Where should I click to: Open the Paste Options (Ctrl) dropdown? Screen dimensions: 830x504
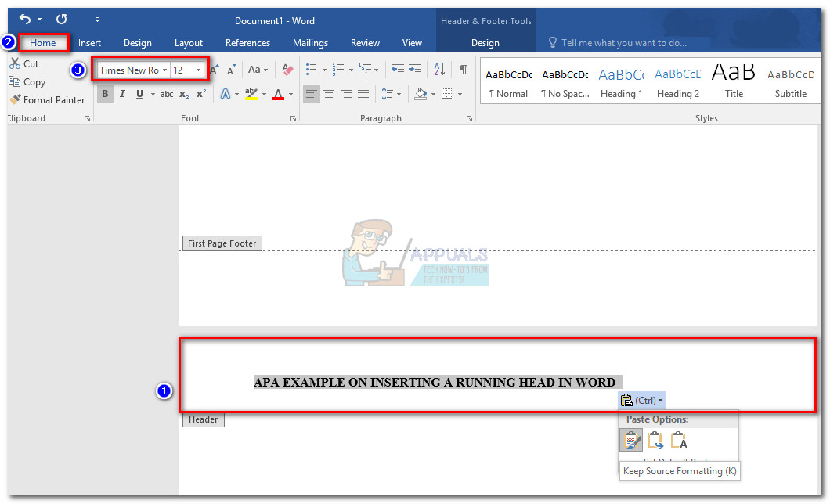(641, 400)
